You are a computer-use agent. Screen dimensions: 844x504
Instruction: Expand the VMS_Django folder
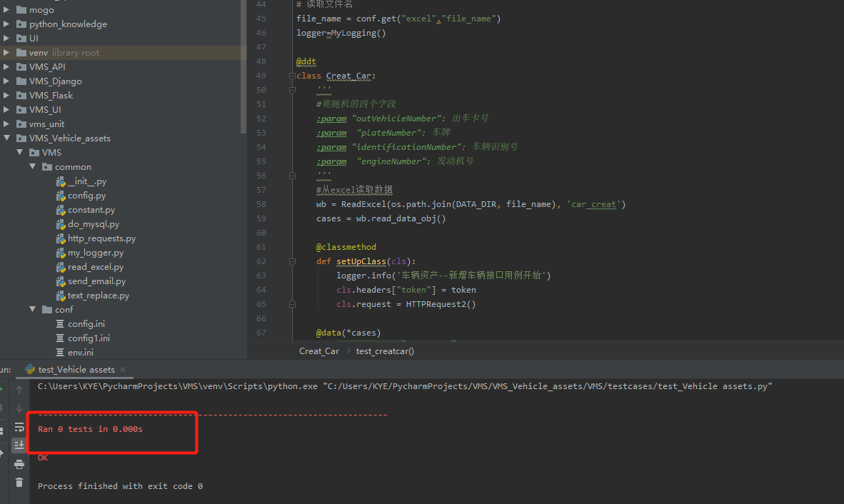[6, 81]
